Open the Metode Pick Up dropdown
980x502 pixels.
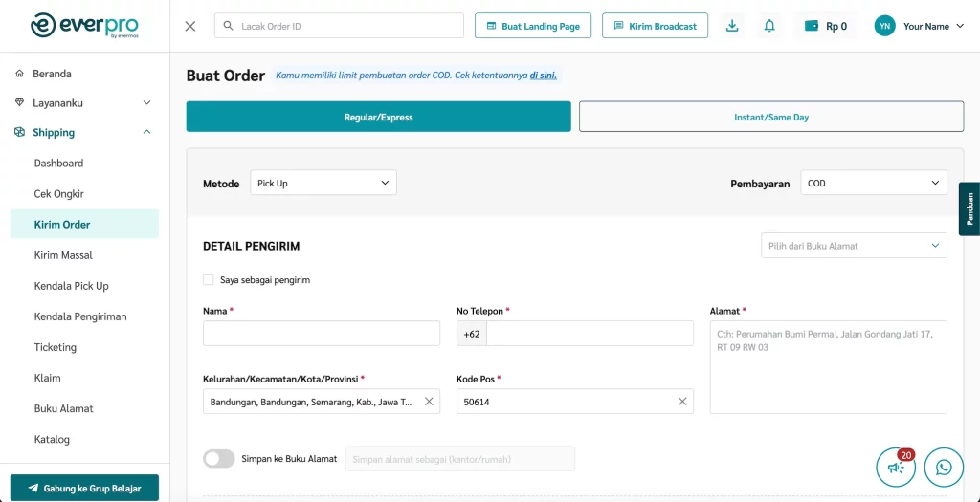(x=323, y=183)
